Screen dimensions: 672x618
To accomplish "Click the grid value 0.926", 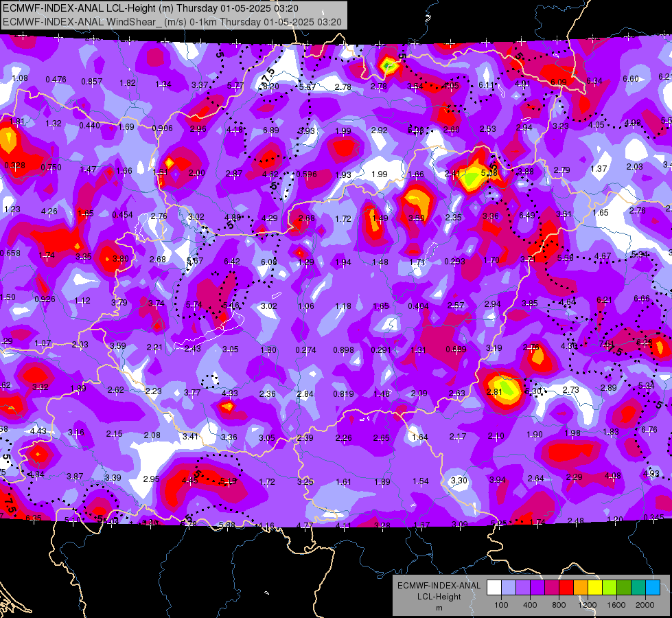I will click(x=45, y=299).
